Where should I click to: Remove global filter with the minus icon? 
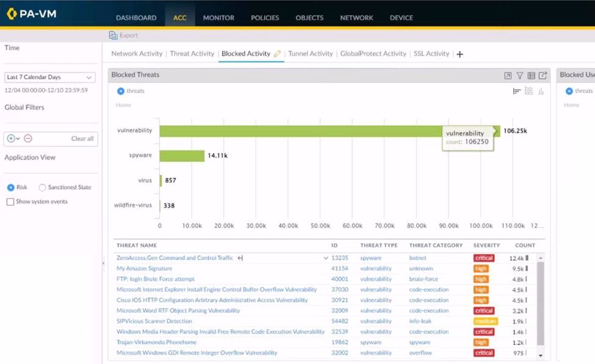tap(28, 139)
